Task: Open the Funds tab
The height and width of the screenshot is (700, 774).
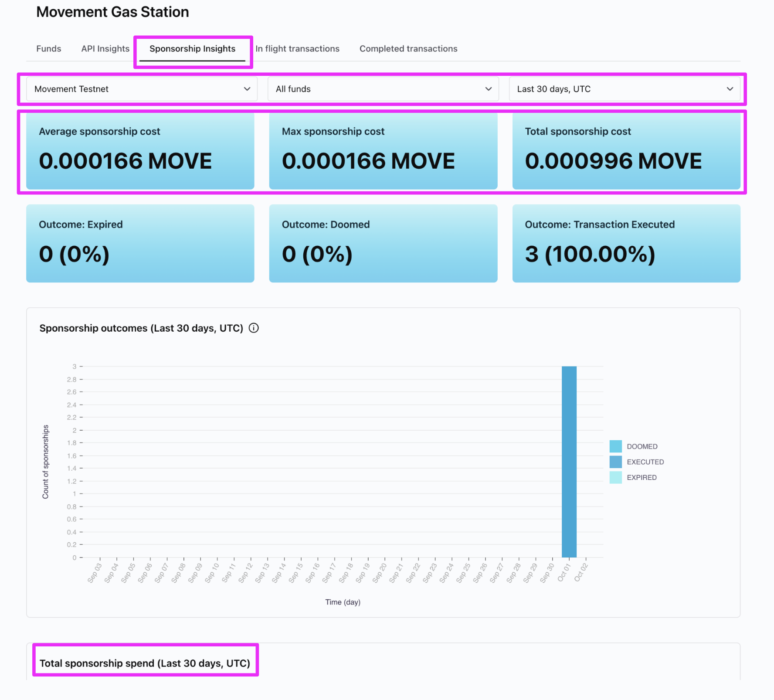Action: point(49,49)
